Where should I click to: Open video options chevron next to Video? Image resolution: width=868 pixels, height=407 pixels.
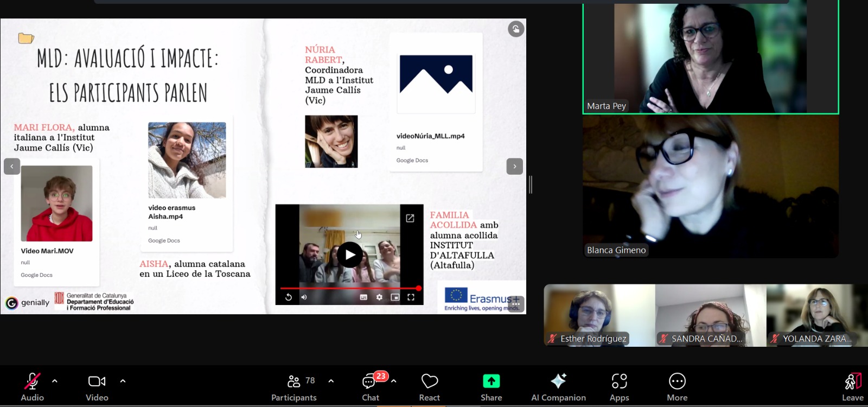(123, 381)
